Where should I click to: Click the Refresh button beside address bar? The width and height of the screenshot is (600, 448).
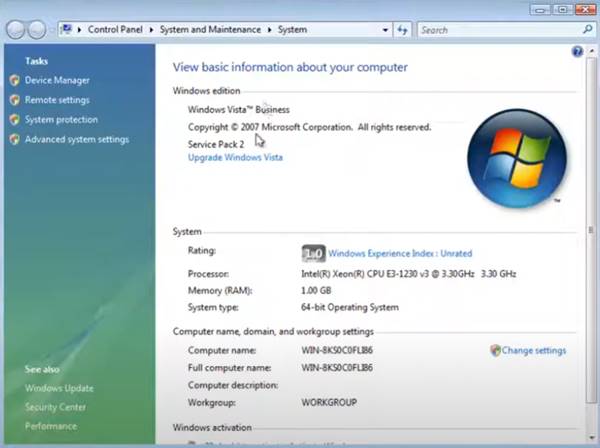[x=402, y=30]
